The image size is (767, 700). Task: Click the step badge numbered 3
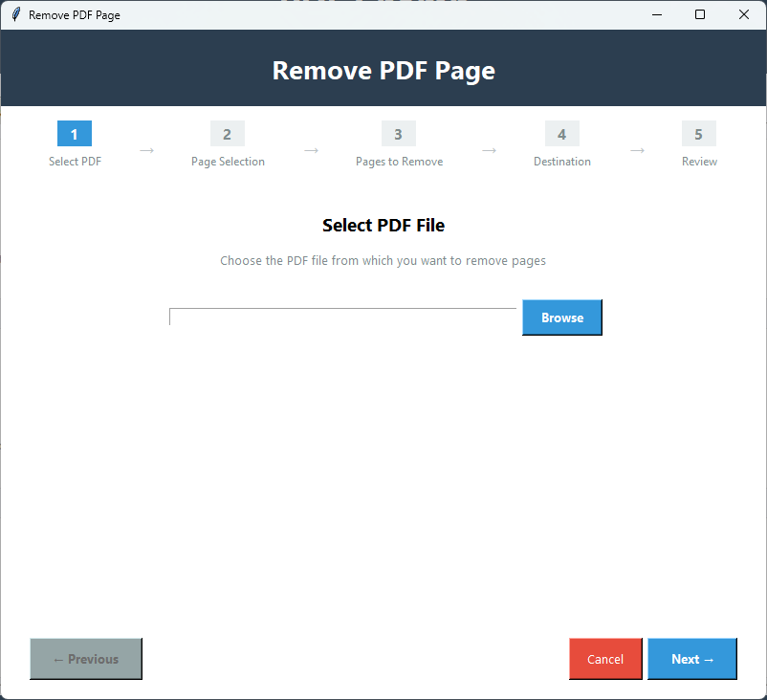tap(398, 134)
